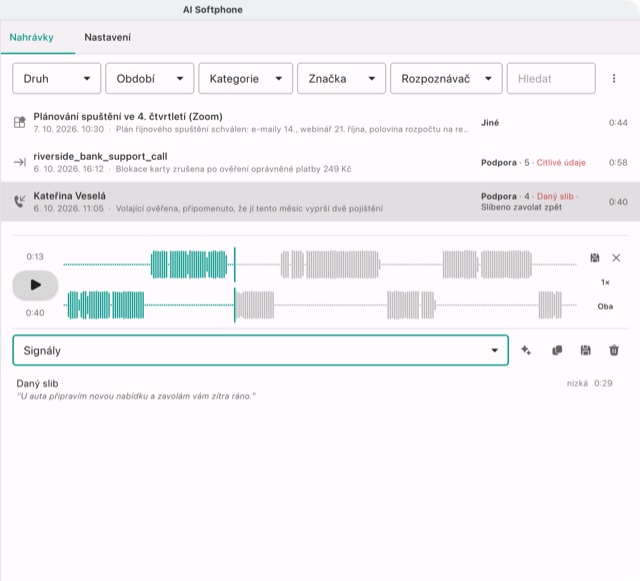Image resolution: width=640 pixels, height=581 pixels.
Task: Expand the Rozpoznávač dropdown
Action: point(446,78)
